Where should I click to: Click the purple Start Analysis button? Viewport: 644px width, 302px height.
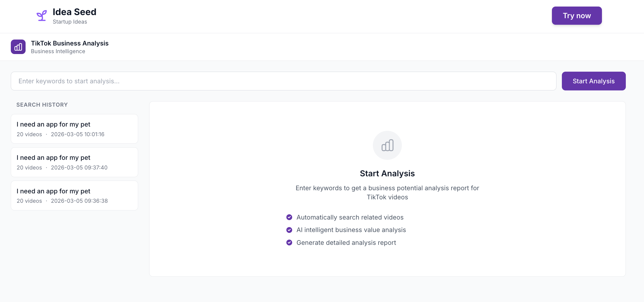[x=594, y=81]
